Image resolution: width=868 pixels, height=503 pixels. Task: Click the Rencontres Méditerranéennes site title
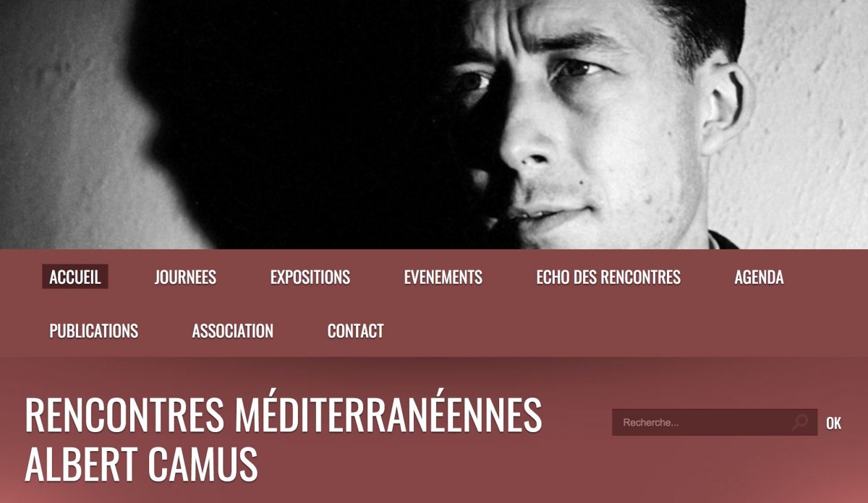(x=284, y=416)
